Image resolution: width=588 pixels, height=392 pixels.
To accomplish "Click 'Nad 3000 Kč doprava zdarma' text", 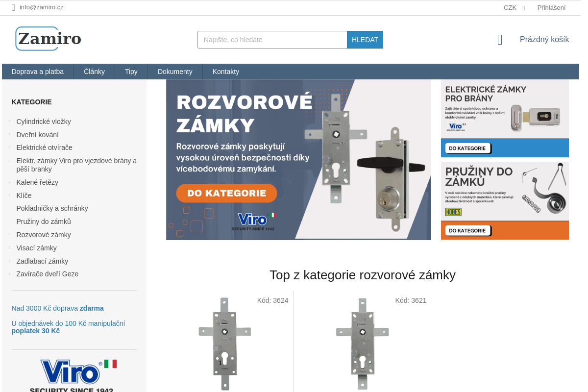I will click(x=57, y=308).
